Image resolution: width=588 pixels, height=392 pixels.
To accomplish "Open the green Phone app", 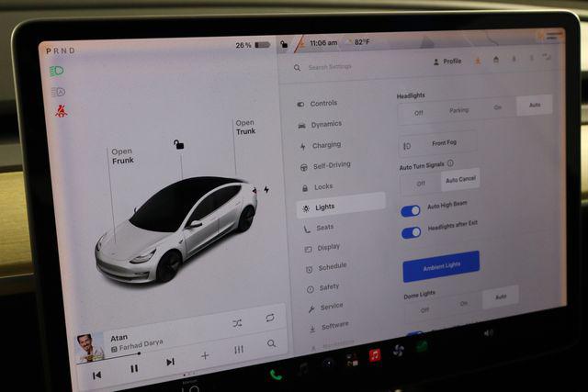I will [x=276, y=375].
